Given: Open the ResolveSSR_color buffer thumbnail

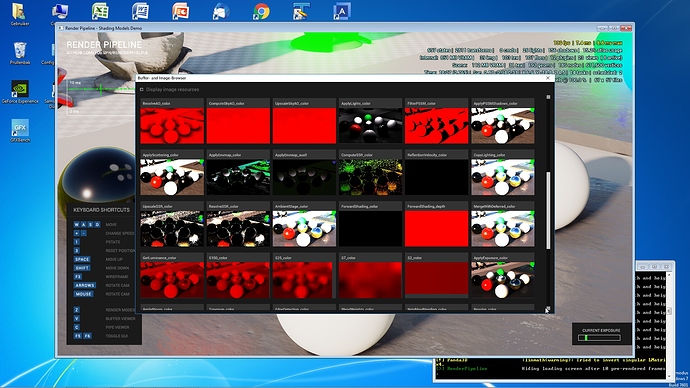Looking at the screenshot, I should (x=238, y=229).
